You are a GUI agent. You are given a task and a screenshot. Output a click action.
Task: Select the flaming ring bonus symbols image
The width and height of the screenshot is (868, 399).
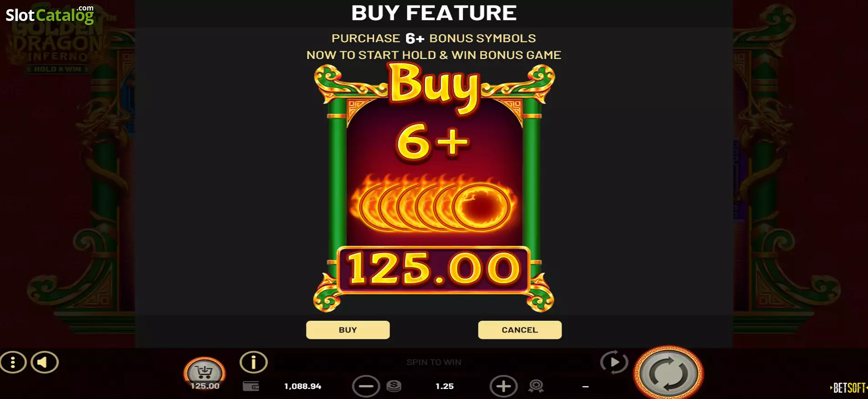tap(434, 204)
